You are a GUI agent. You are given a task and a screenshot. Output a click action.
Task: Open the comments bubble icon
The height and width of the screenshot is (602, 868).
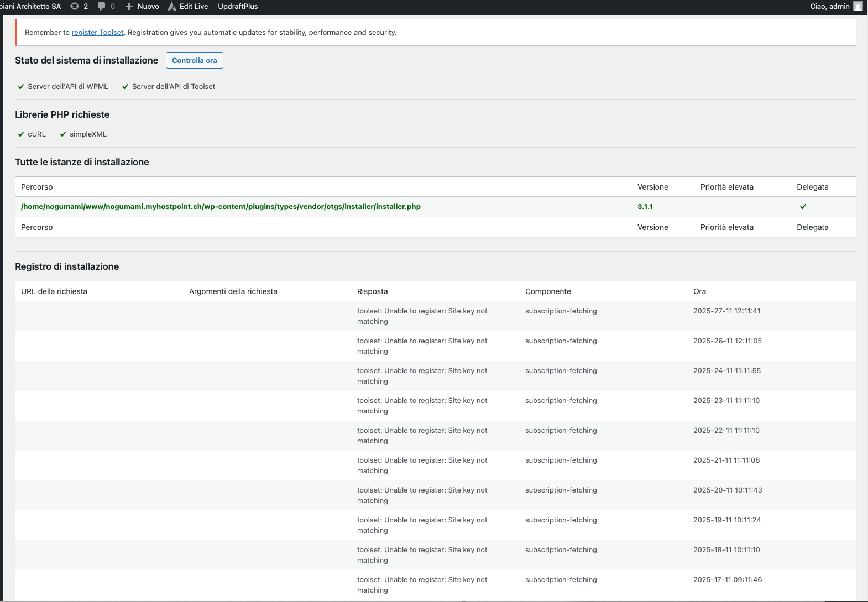point(101,7)
